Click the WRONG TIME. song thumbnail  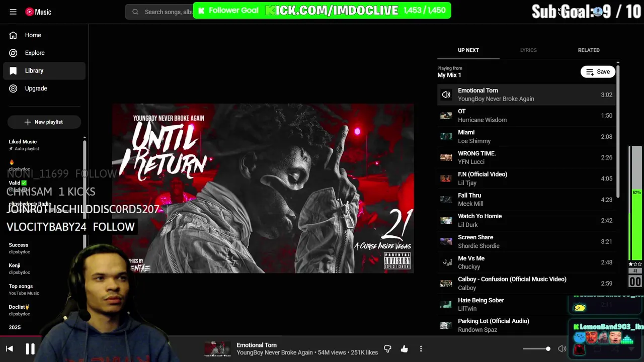pos(446,157)
